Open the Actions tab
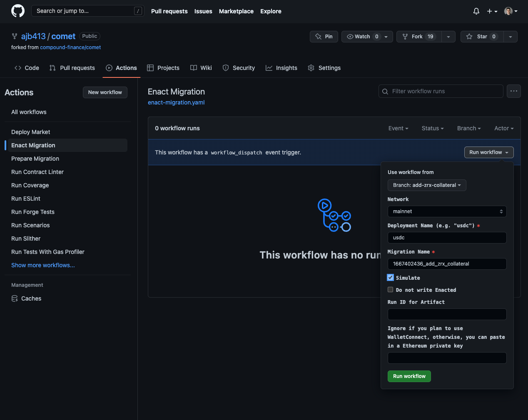The height and width of the screenshot is (420, 528). click(x=121, y=68)
